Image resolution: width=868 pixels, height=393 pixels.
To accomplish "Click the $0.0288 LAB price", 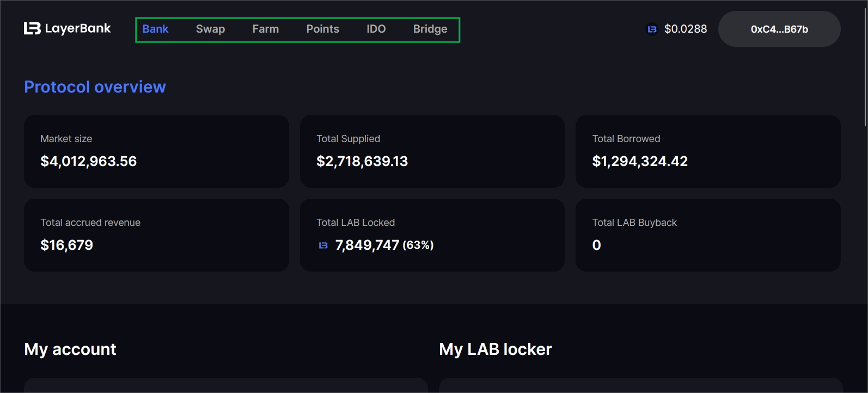I will click(685, 29).
